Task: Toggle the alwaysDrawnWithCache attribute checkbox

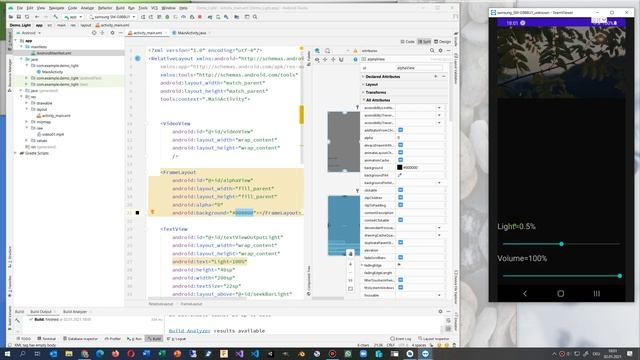Action: [400, 145]
